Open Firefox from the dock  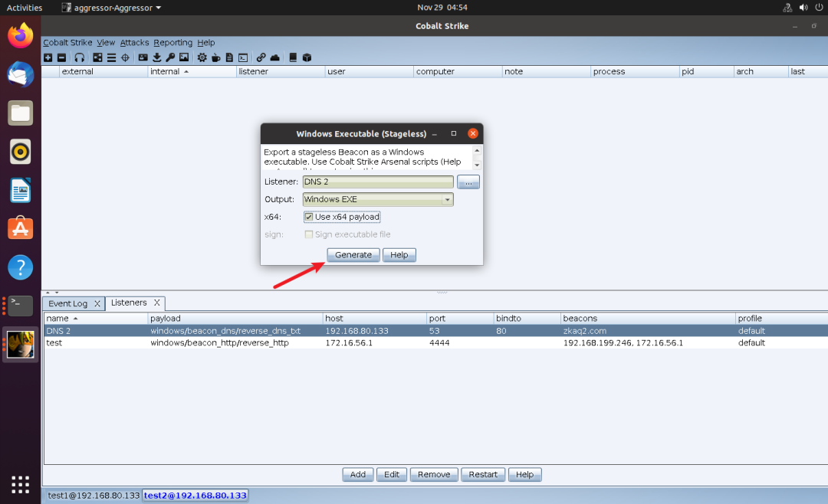[x=21, y=36]
